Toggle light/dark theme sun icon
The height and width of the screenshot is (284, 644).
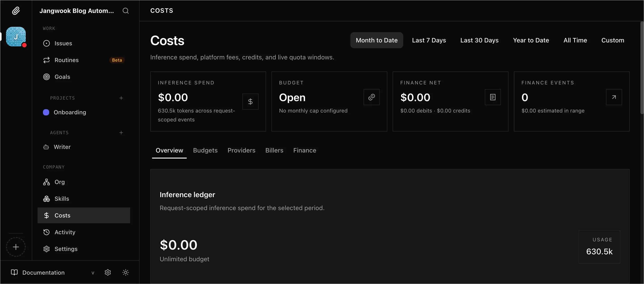click(125, 272)
